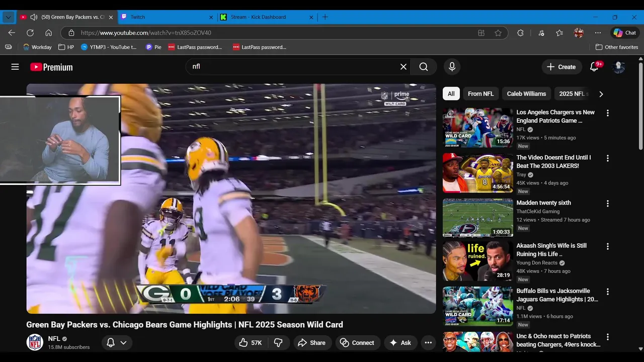View site information lock icon
Image resolution: width=644 pixels, height=362 pixels.
coord(71,33)
